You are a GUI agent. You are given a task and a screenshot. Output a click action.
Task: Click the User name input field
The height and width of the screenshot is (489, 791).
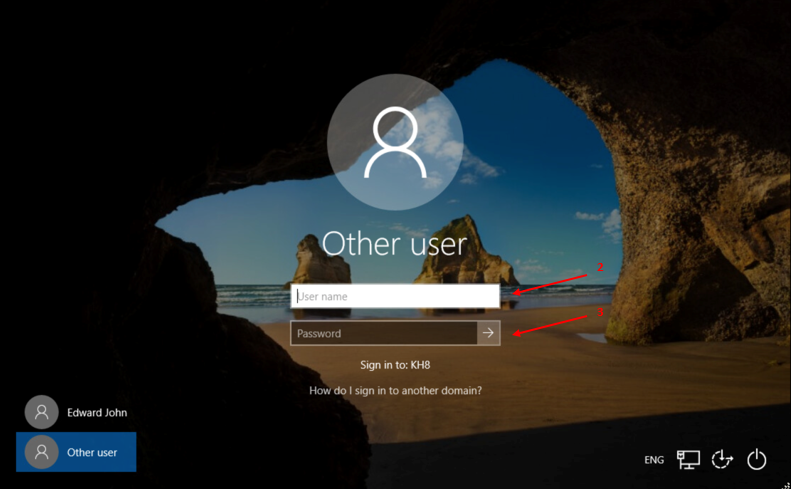coord(395,296)
